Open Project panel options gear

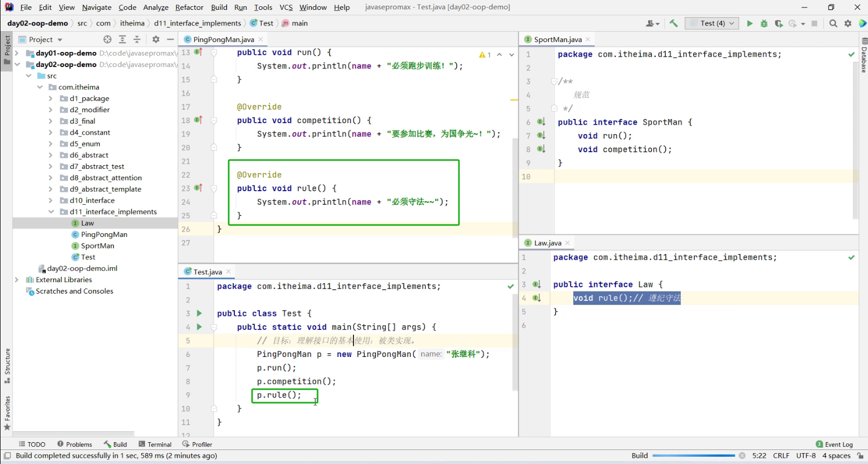[156, 39]
